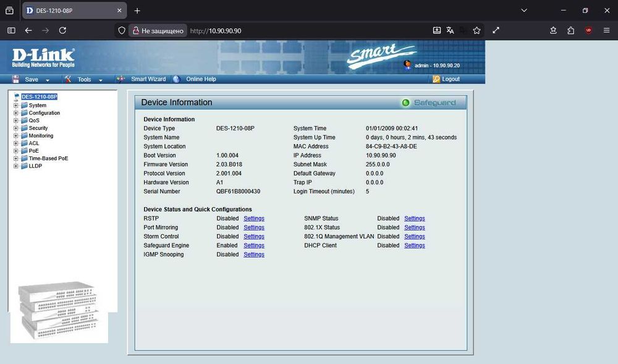The image size is (618, 364).
Task: Open IGMP Snooping Settings link
Action: click(x=254, y=255)
